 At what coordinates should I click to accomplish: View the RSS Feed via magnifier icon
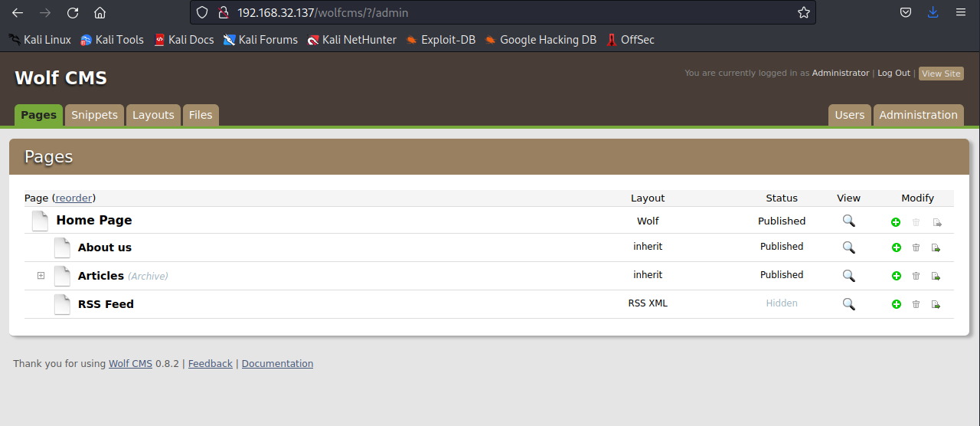pos(848,304)
